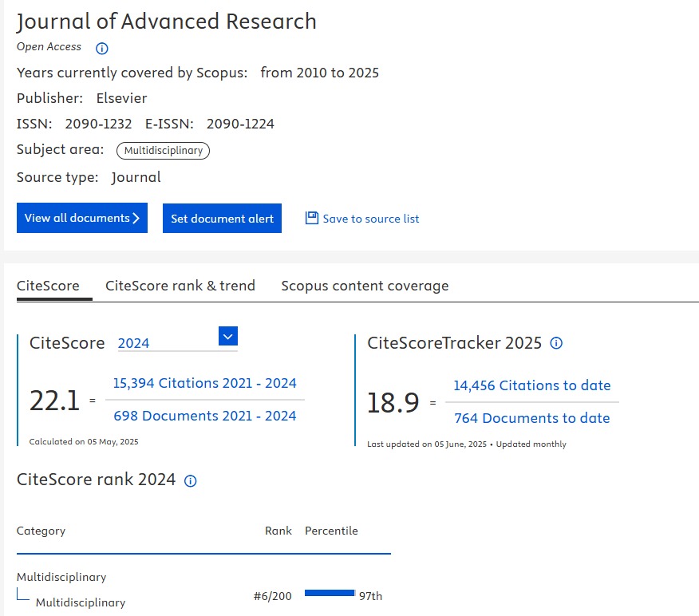Click the floppy disk save icon
The image size is (699, 616).
click(x=312, y=218)
